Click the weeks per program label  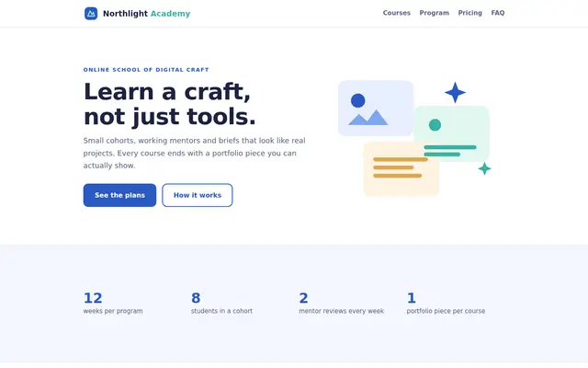113,311
